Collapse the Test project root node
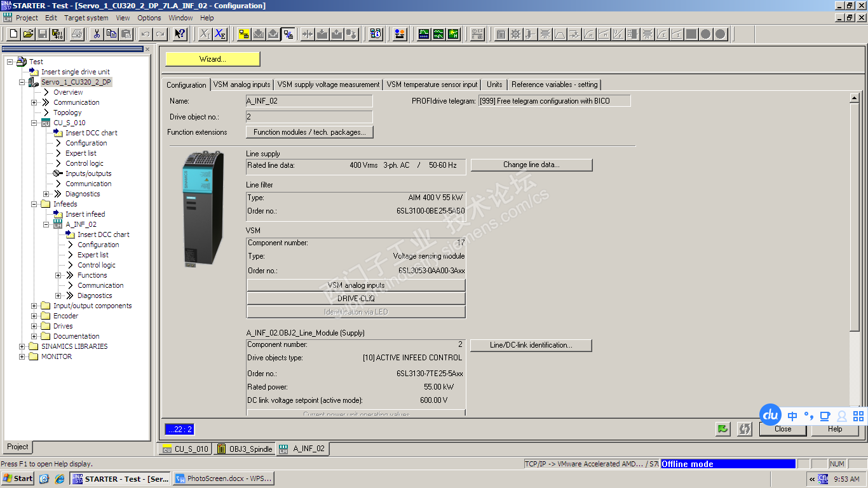This screenshot has height=488, width=868. (10, 62)
